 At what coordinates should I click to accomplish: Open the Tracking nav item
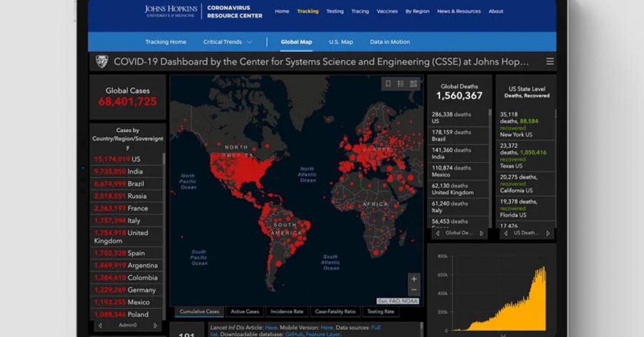point(308,11)
